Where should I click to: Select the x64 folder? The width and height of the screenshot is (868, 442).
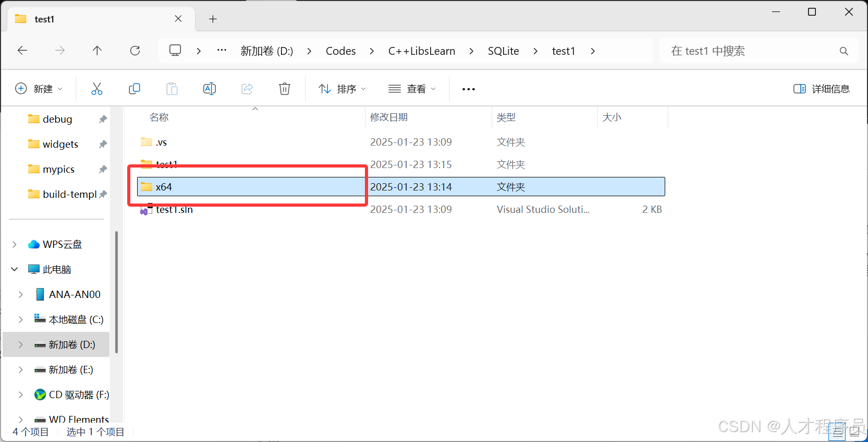(401, 187)
